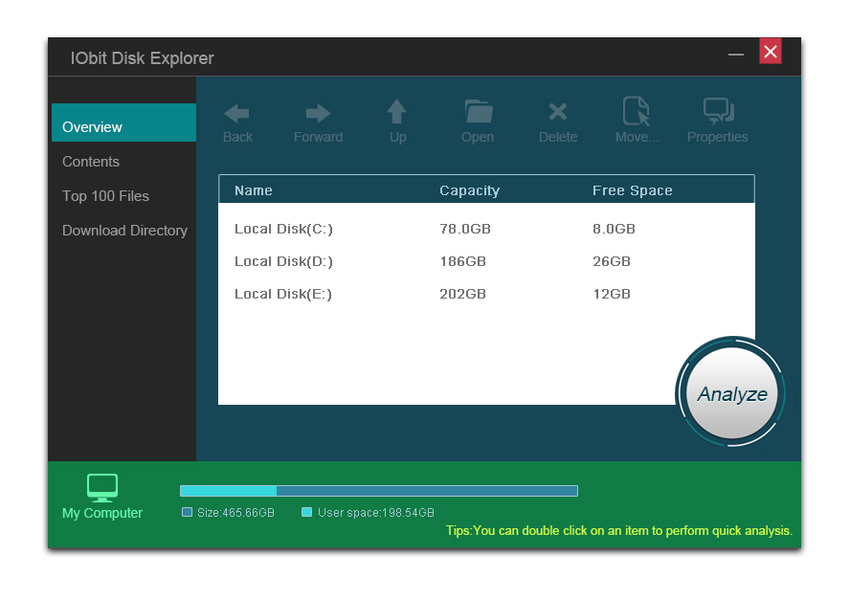Click the Name column header
The height and width of the screenshot is (600, 850).
(x=253, y=190)
